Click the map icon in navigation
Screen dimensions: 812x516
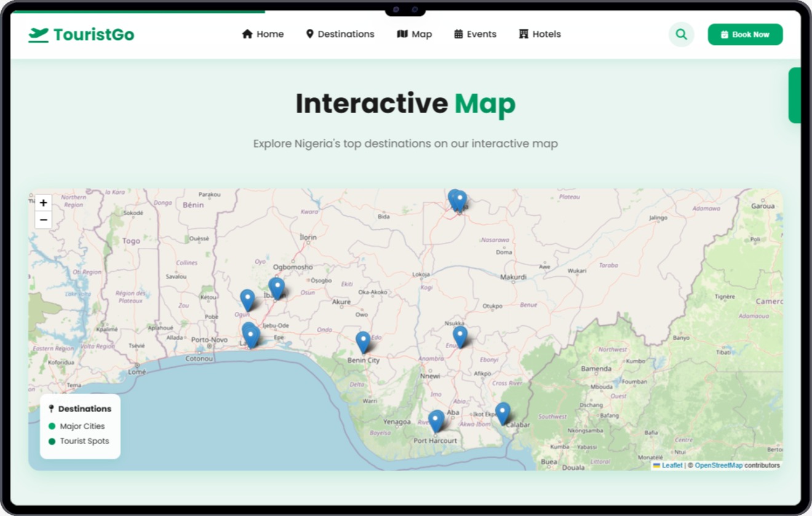[402, 34]
